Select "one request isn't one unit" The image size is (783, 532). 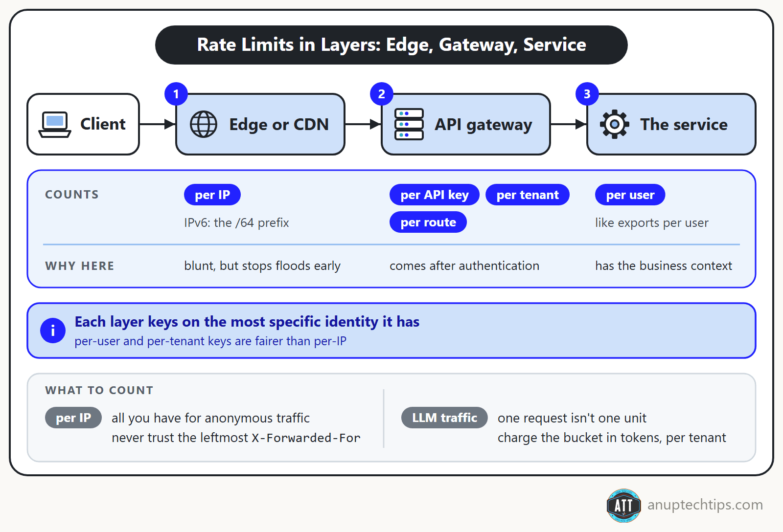[x=572, y=418]
